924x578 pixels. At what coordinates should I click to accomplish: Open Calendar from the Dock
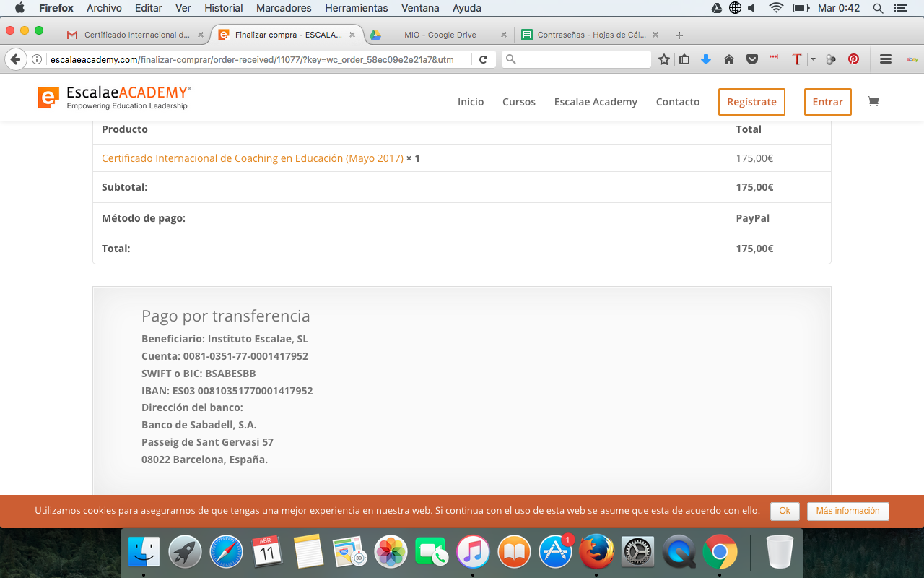coord(267,552)
